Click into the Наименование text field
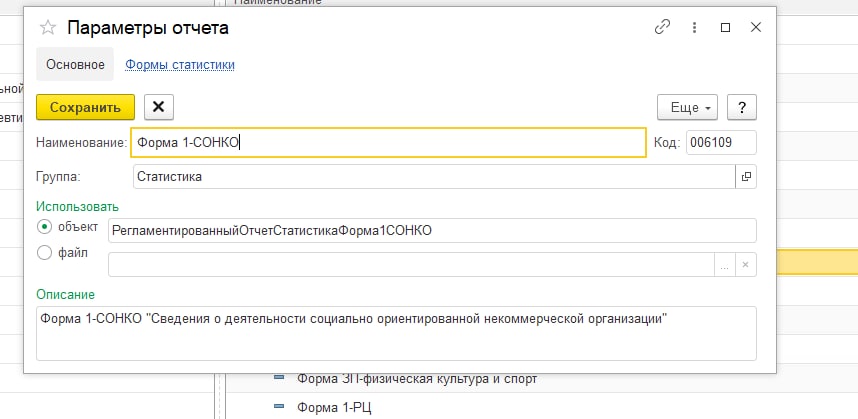The height and width of the screenshot is (419, 858). (388, 142)
